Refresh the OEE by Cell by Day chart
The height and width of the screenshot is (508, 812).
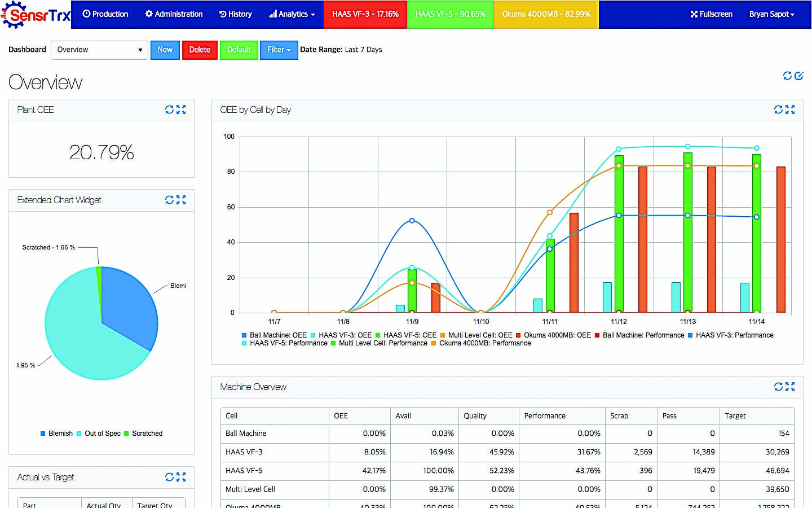(x=778, y=110)
